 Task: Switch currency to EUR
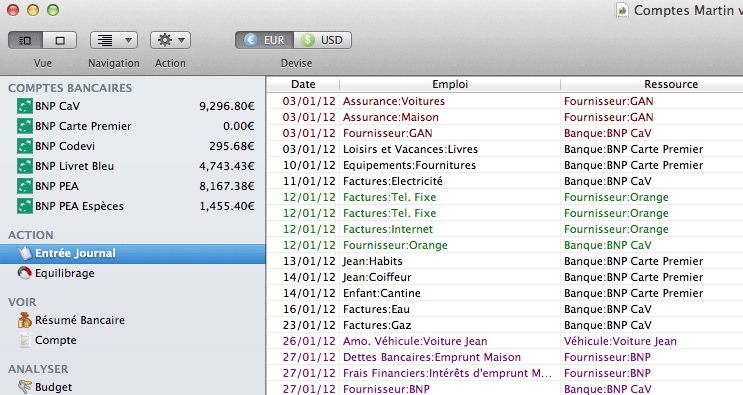(264, 40)
